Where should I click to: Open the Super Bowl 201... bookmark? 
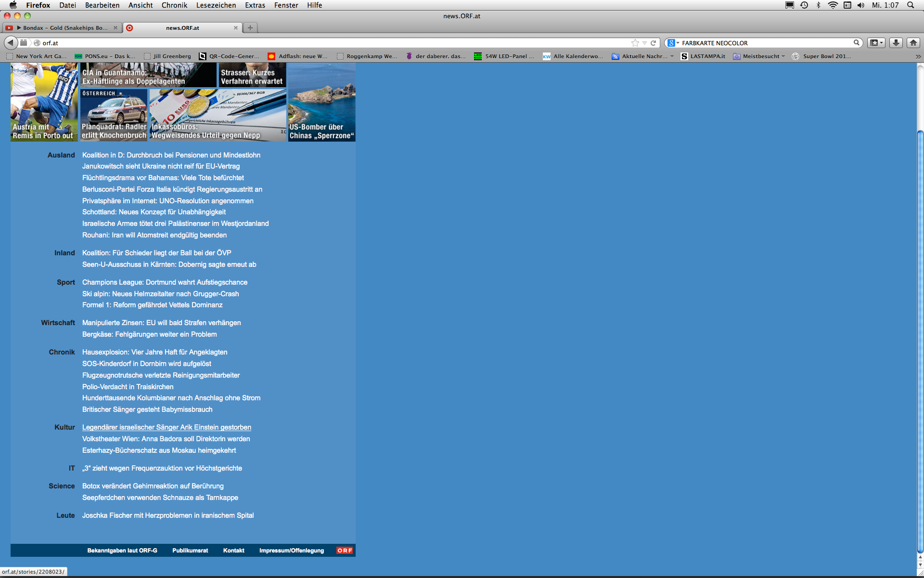[821, 56]
